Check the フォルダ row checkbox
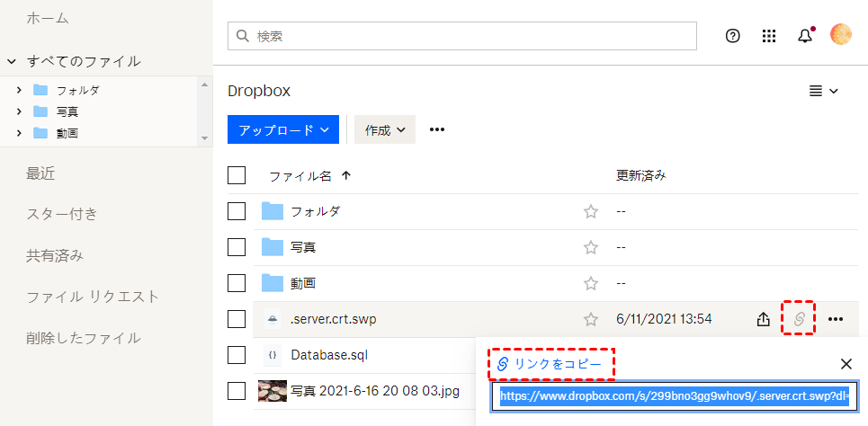Screen dimensions: 868x426 coord(237,211)
